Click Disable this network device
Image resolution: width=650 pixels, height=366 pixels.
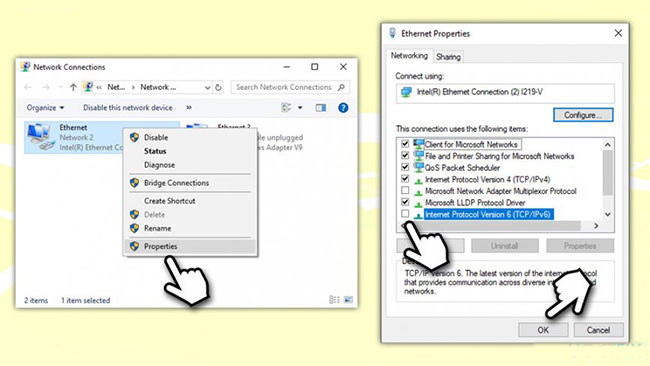pos(128,108)
